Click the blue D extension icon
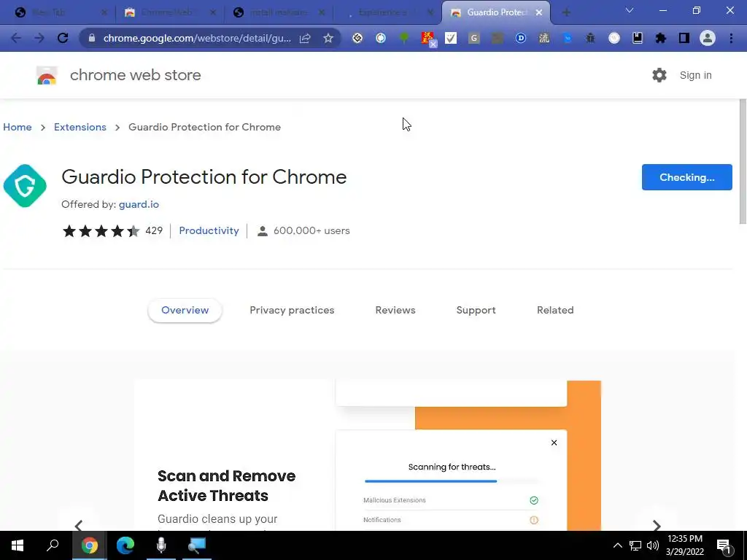The height and width of the screenshot is (560, 747). 521,38
